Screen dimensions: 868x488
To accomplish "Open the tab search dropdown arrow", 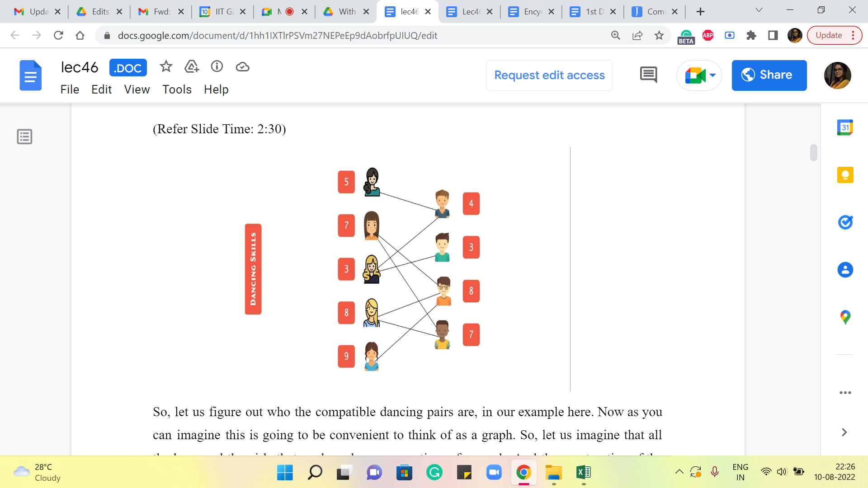I will [x=759, y=10].
